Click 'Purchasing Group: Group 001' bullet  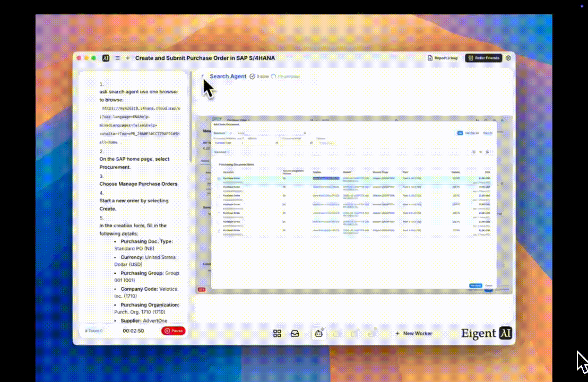pyautogui.click(x=146, y=276)
